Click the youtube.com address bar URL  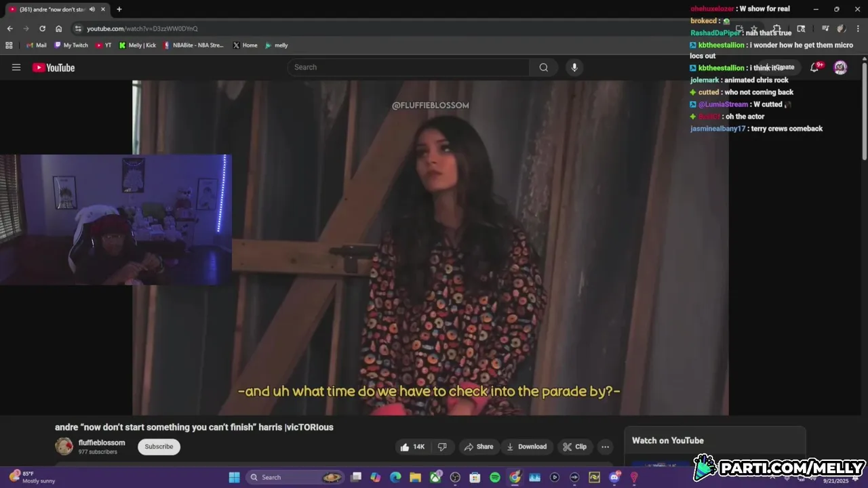pyautogui.click(x=142, y=28)
